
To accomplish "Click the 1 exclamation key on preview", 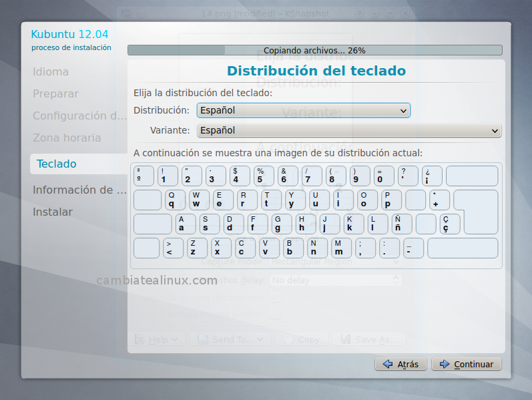I will [x=168, y=176].
